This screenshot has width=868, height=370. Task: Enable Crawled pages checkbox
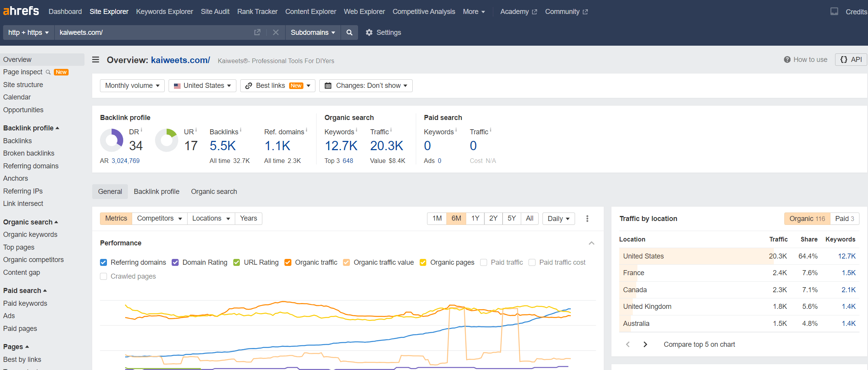tap(103, 276)
